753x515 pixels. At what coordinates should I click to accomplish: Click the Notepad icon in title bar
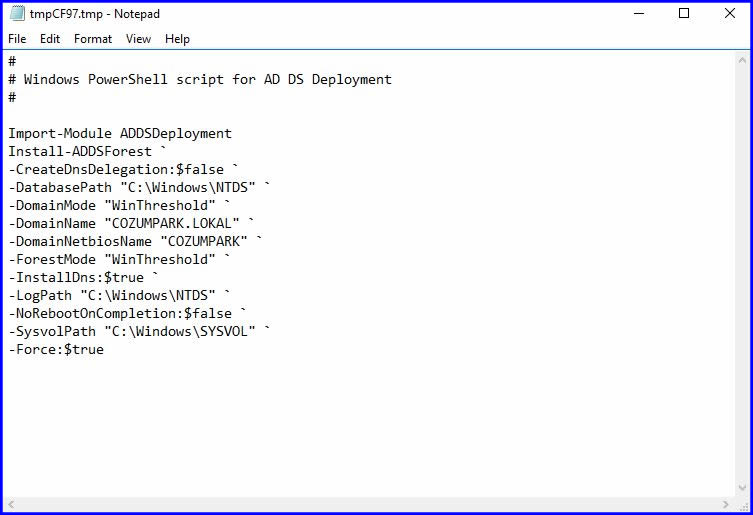[x=17, y=14]
